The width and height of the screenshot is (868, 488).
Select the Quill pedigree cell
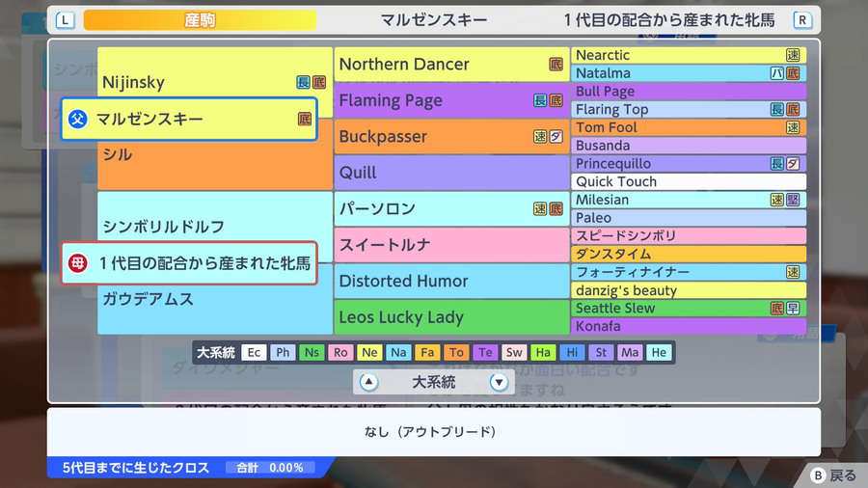pyautogui.click(x=451, y=173)
